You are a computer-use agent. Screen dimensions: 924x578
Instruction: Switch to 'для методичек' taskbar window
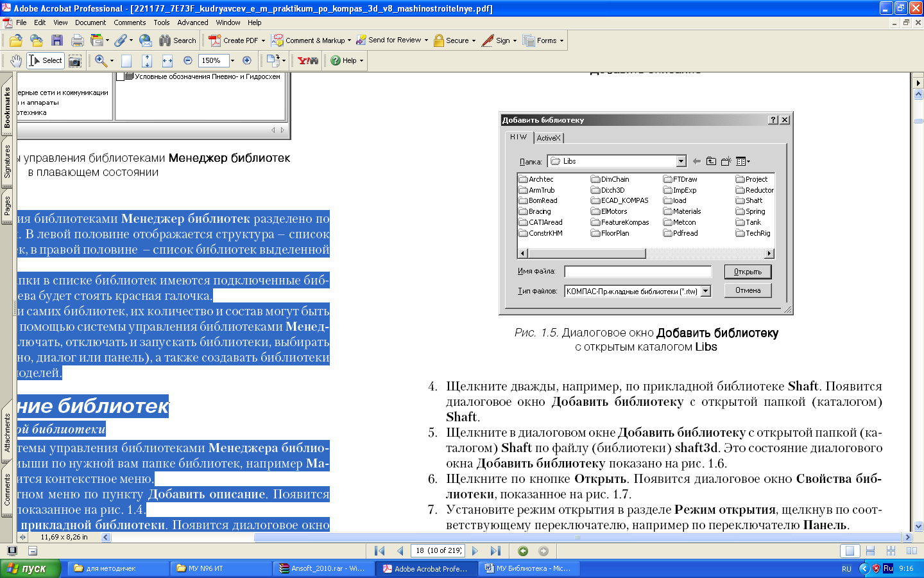(x=119, y=568)
